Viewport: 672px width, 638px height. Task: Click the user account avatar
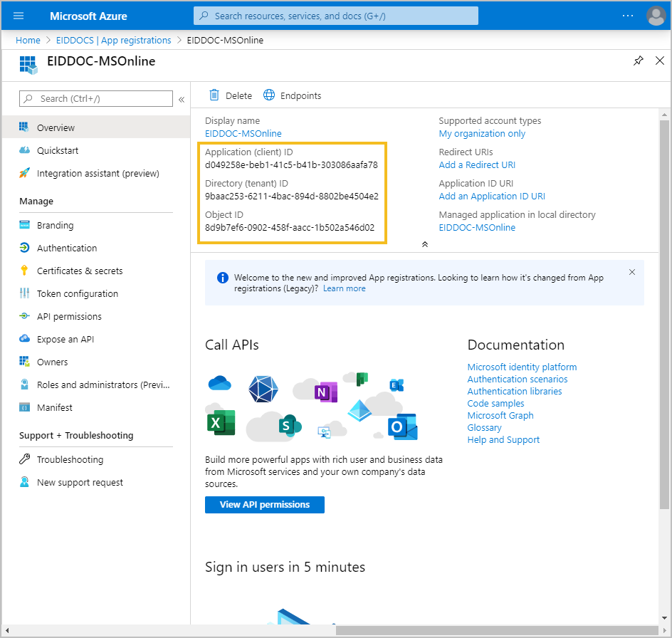click(x=656, y=16)
